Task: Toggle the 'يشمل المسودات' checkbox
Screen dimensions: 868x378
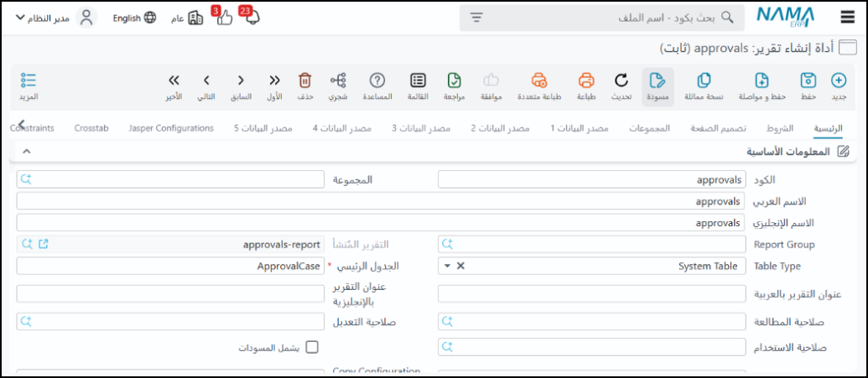Action: pos(311,347)
